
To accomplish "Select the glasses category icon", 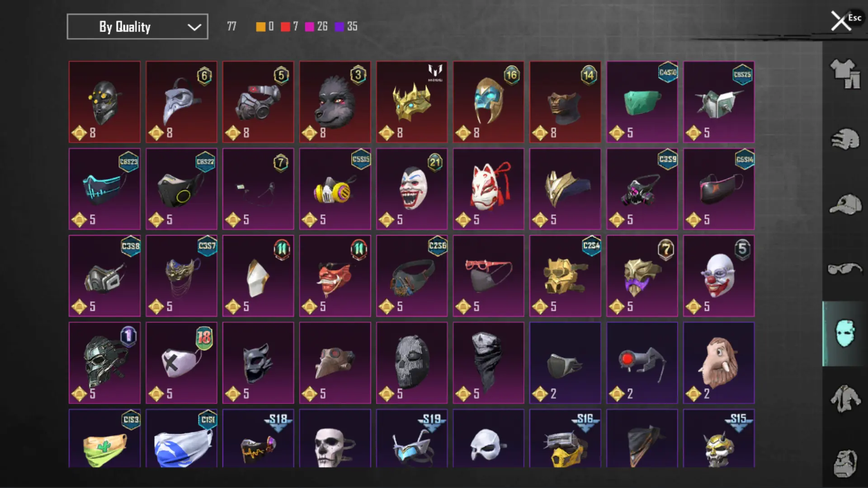I will coord(844,269).
